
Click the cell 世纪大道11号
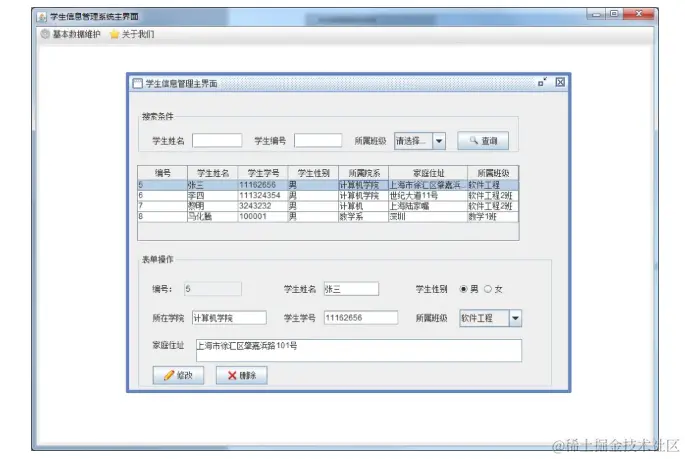click(428, 196)
